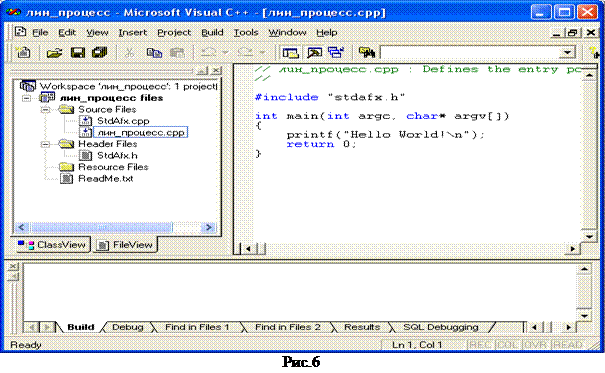The width and height of the screenshot is (605, 373).
Task: Select StdAfx.h in the file tree
Action: coord(117,155)
